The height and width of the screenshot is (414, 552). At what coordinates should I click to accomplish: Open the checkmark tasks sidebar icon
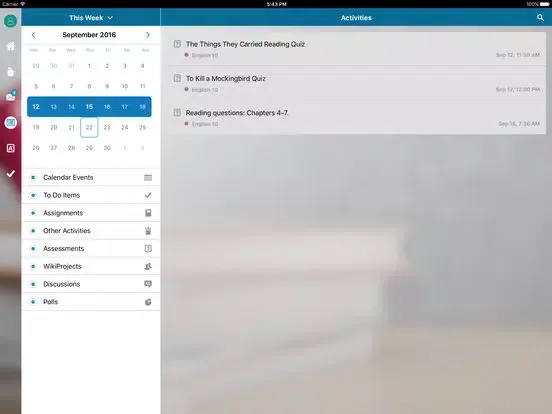point(11,174)
